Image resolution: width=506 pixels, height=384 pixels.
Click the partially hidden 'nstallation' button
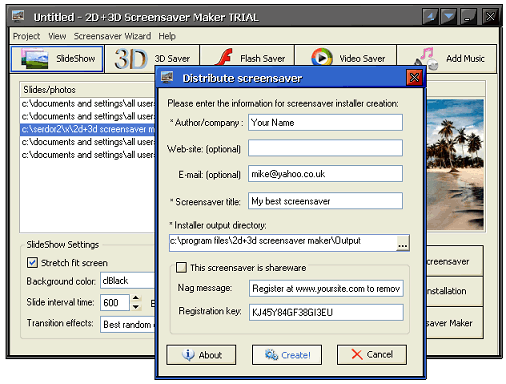(454, 291)
